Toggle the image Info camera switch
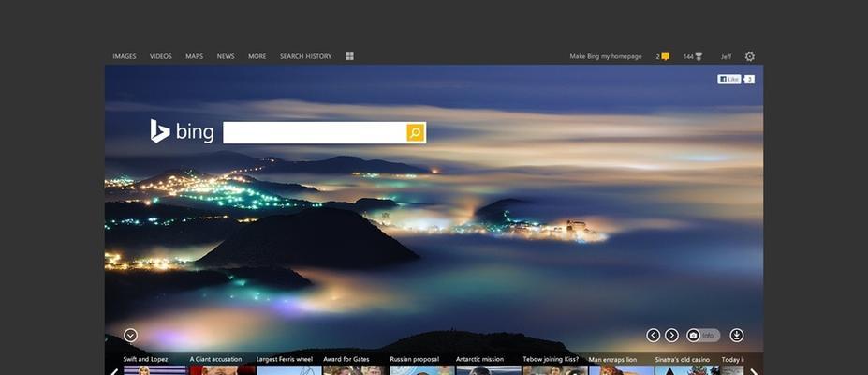Image resolution: width=868 pixels, height=375 pixels. tap(703, 335)
